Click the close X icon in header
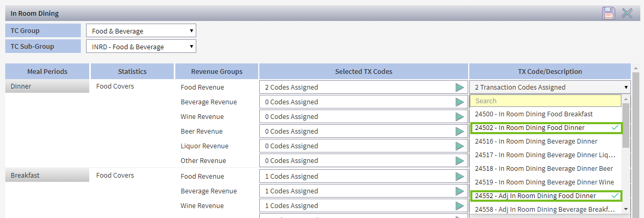The image size is (644, 218). point(627,13)
